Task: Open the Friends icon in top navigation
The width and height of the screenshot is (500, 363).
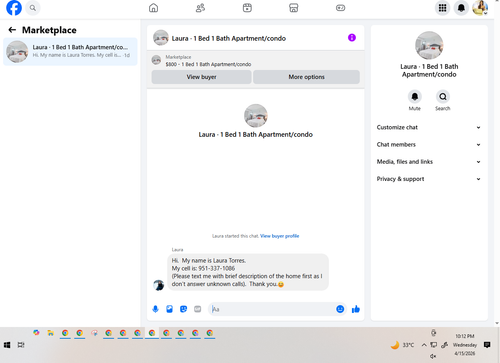Action: [200, 8]
